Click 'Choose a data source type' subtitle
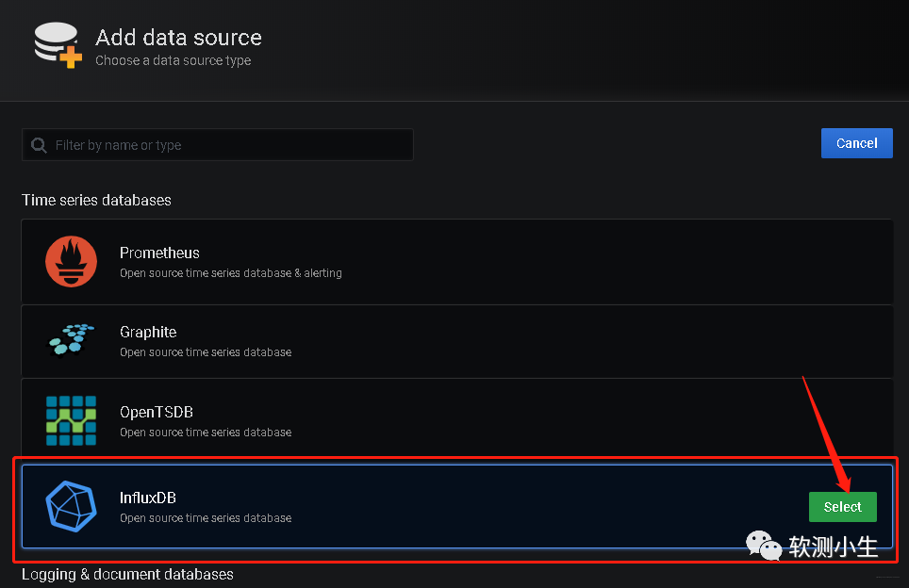 tap(174, 60)
